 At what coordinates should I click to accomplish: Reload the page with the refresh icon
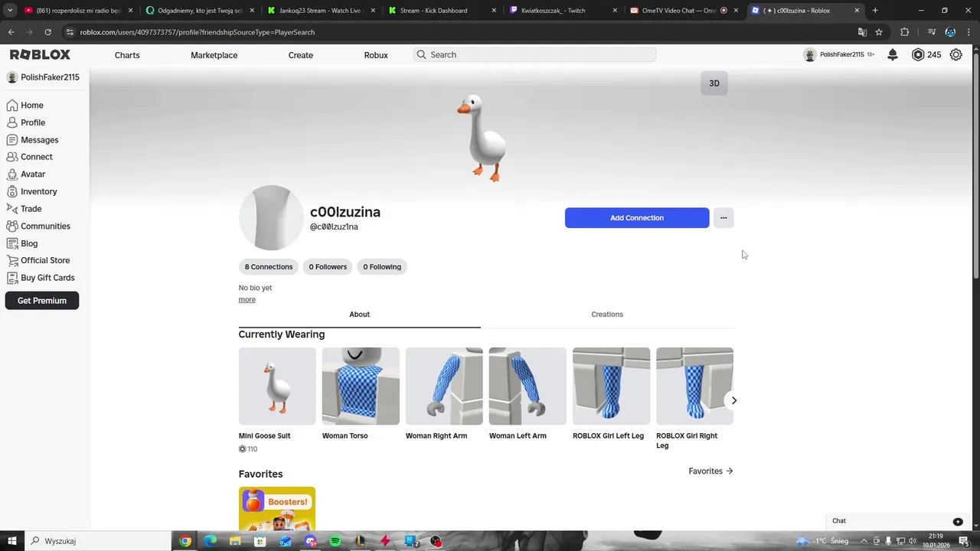pyautogui.click(x=47, y=32)
